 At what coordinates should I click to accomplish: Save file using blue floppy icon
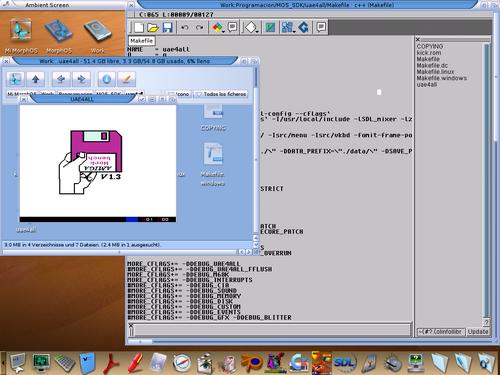(168, 27)
